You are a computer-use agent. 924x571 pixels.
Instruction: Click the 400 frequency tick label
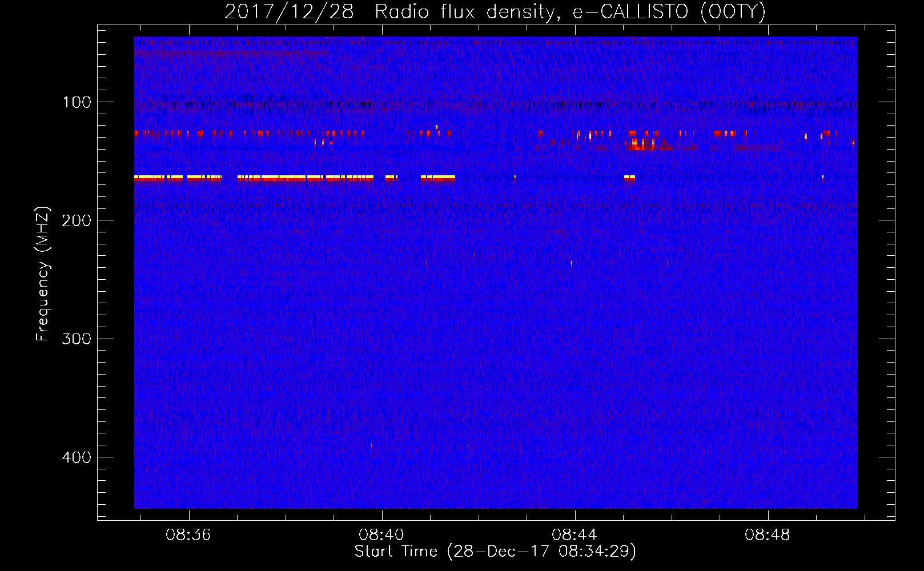[77, 457]
